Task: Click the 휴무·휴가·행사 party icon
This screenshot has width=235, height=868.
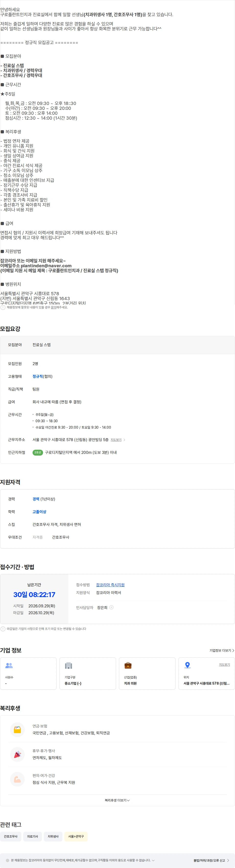Action: (17, 754)
